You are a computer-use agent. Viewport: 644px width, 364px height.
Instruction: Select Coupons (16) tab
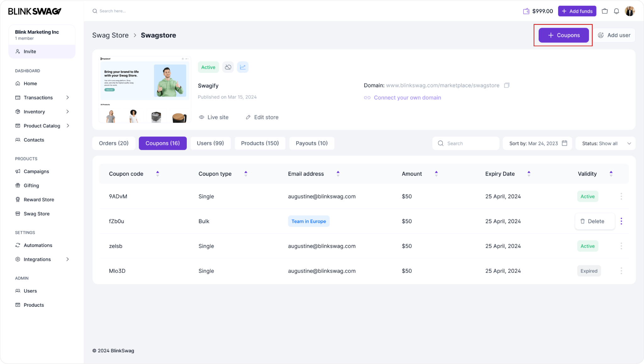[x=163, y=143]
